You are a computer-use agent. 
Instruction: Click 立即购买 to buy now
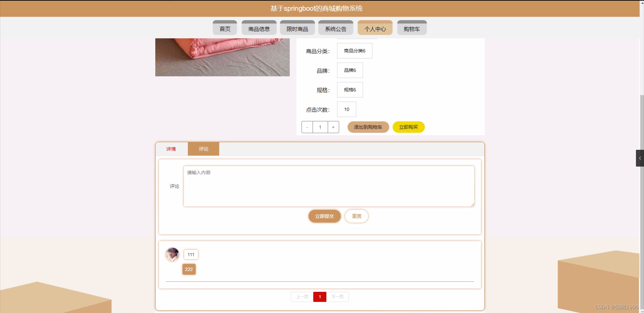408,127
